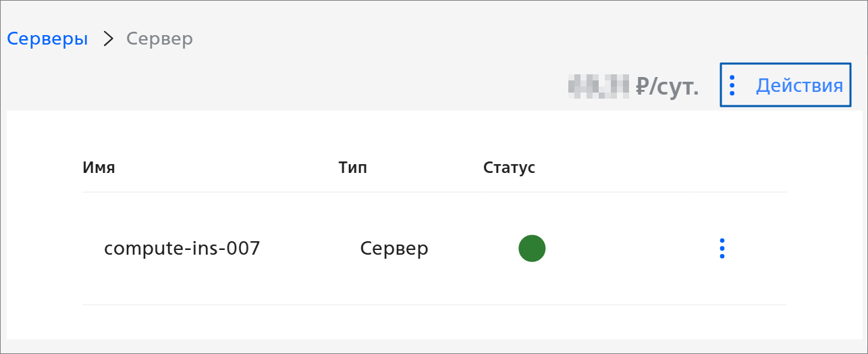Click the Действия button label text
Screen dimensions: 868x354
(799, 85)
